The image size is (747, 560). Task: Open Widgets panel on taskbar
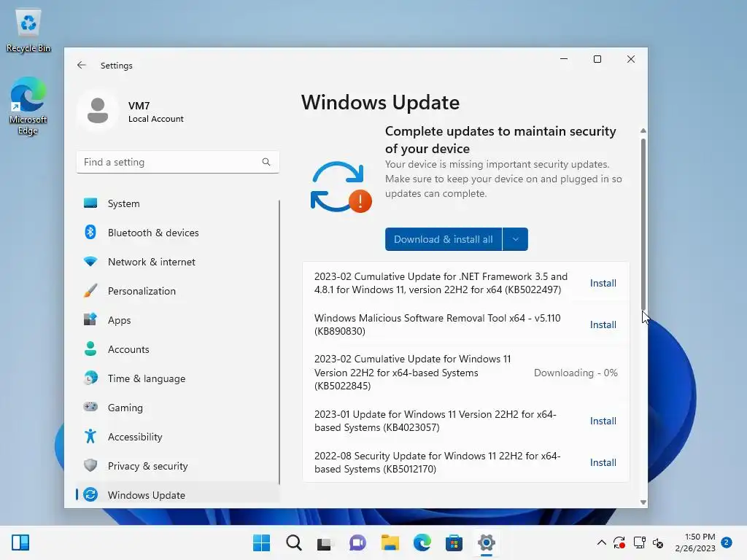(20, 542)
